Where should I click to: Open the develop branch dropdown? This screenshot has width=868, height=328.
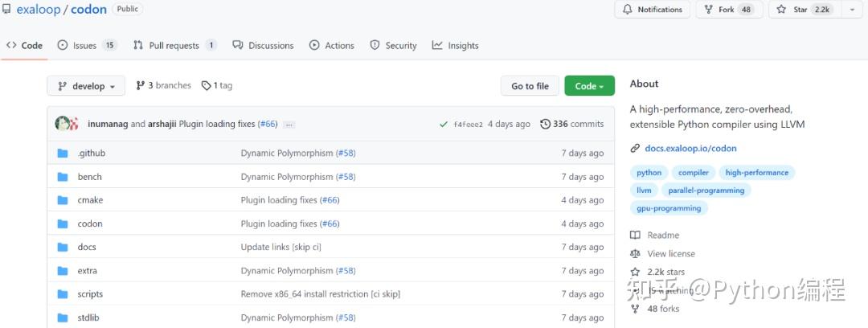pos(86,86)
